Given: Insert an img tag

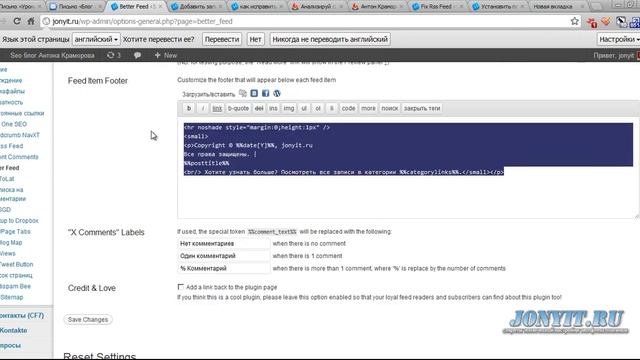Looking at the screenshot, I should 289,108.
